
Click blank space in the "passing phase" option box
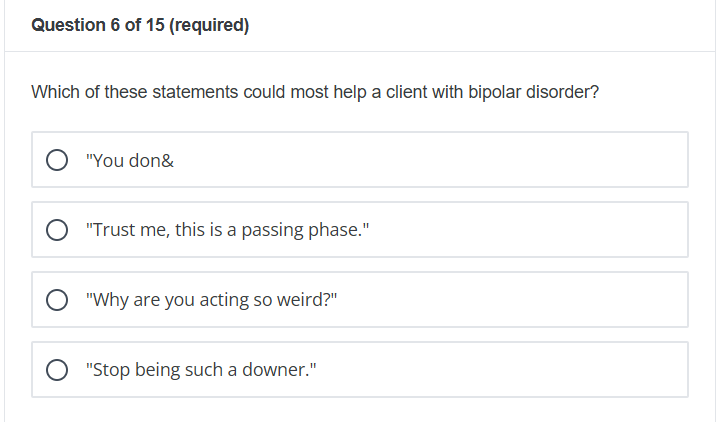tap(526, 229)
